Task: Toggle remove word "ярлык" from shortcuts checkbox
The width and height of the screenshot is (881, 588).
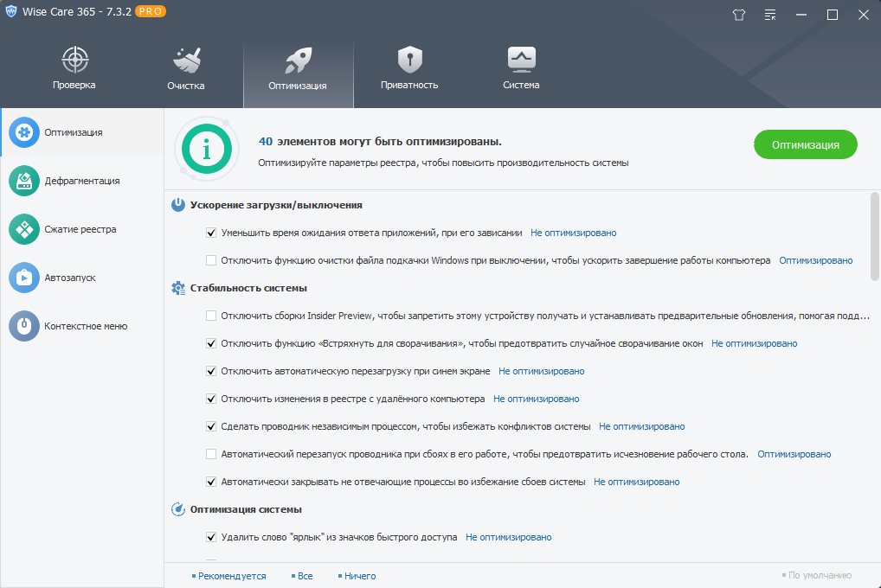Action: 211,537
